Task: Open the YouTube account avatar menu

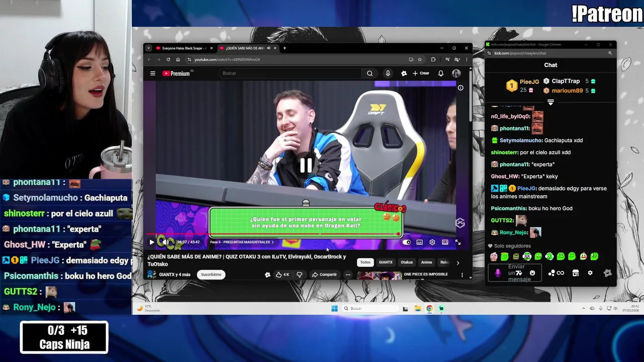Action: pos(456,73)
